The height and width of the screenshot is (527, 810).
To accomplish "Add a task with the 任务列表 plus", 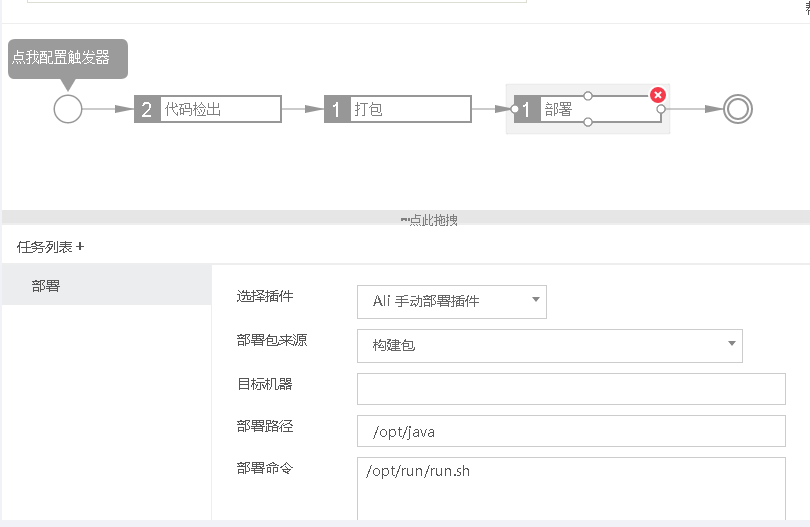I will [x=80, y=246].
